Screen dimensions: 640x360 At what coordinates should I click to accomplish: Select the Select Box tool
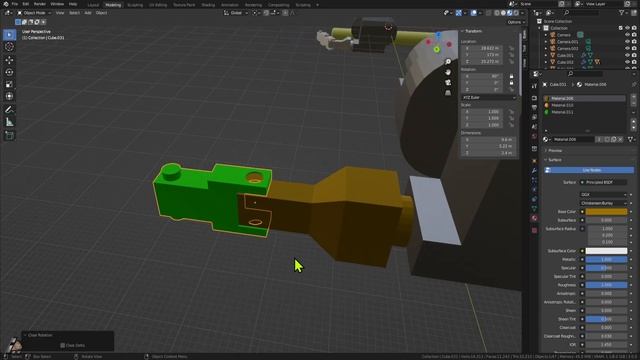(9, 35)
